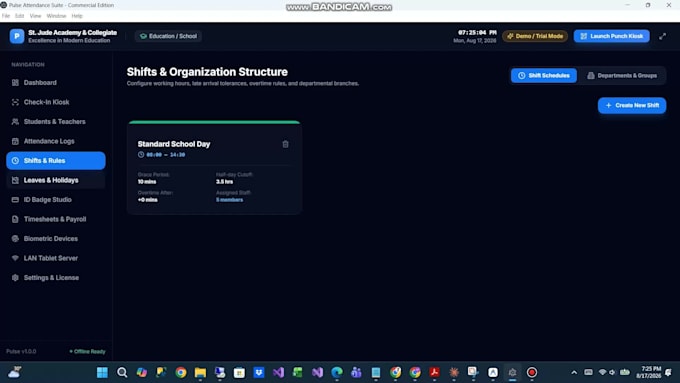Click the 3.5 hrs half-day cutoff value
Image resolution: width=680 pixels, height=383 pixels.
225,182
